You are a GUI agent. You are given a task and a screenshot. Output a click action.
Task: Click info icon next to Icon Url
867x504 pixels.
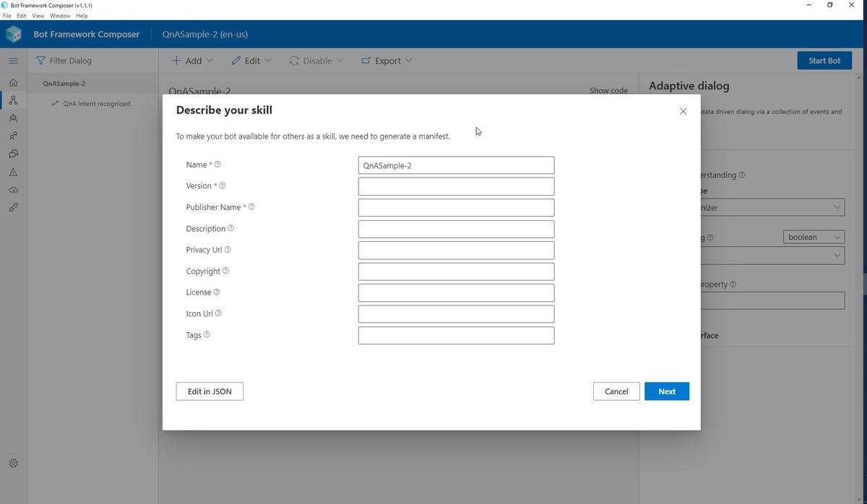[x=219, y=314]
